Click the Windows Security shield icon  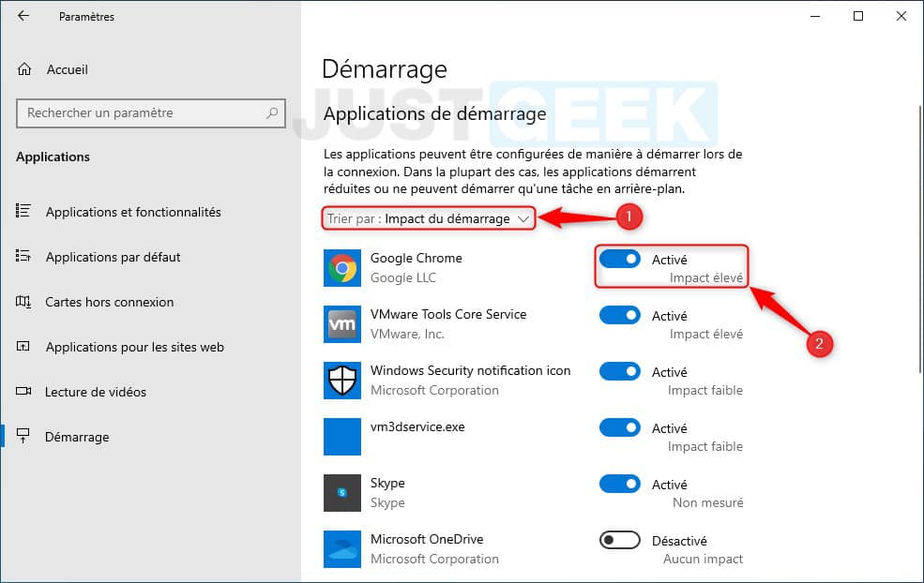[341, 381]
